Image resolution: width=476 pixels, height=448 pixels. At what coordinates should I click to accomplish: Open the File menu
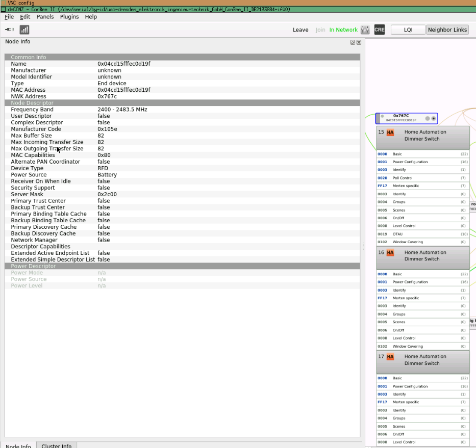coord(9,17)
